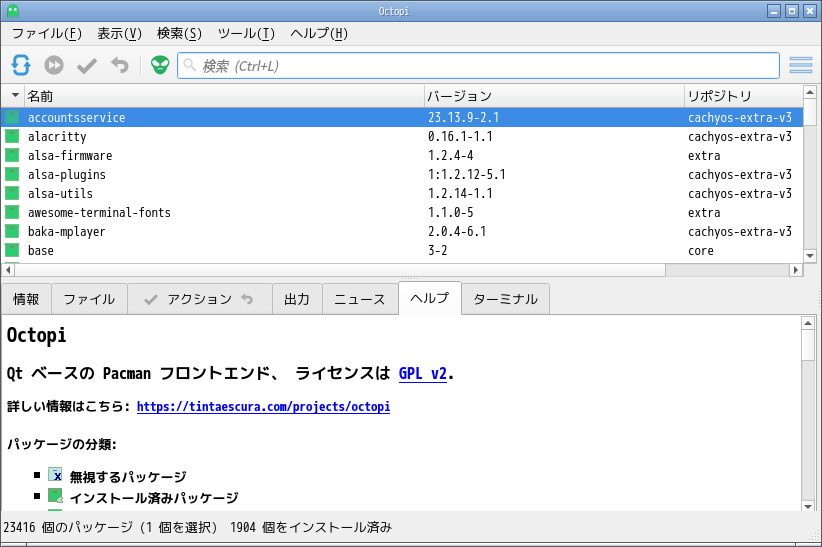Image resolution: width=822 pixels, height=547 pixels.
Task: Click horizontal scrollbar right arrow
Action: 796,270
